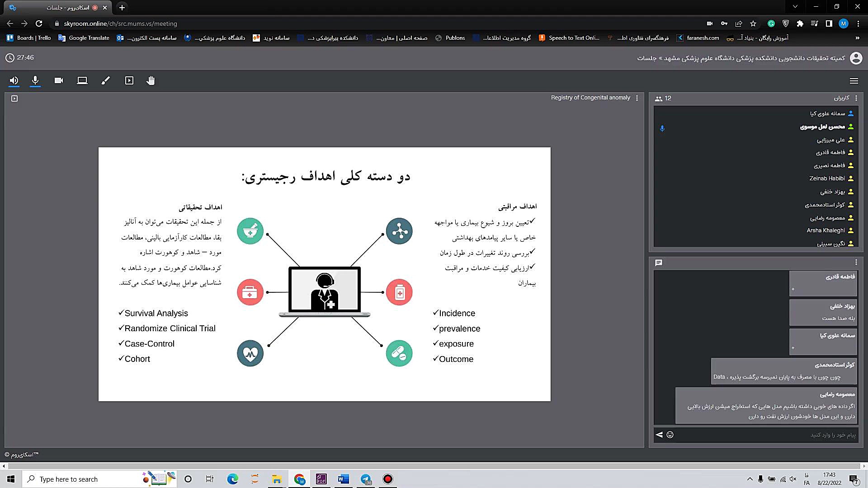Open the chat panel three-dot menu
The image size is (868, 488).
856,263
